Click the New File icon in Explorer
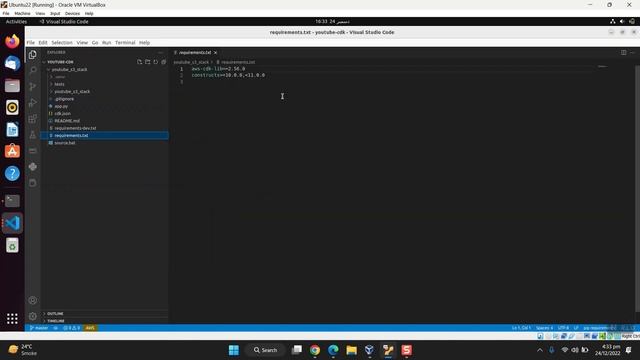The image size is (640, 360). coord(140,62)
